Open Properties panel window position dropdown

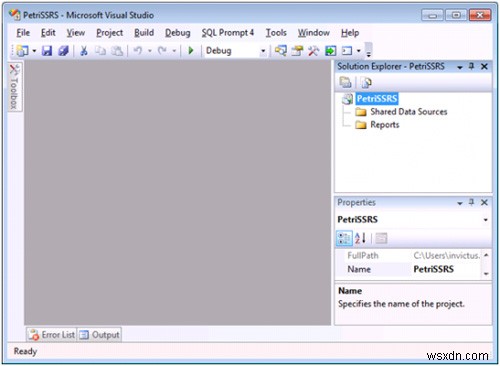pyautogui.click(x=460, y=203)
